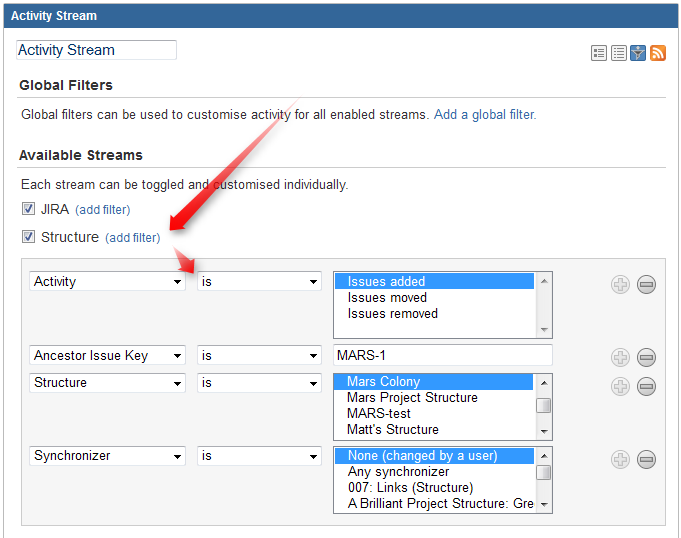Remove the Ancestor Issue Key filter row
Image resolution: width=681 pixels, height=538 pixels.
pos(646,358)
